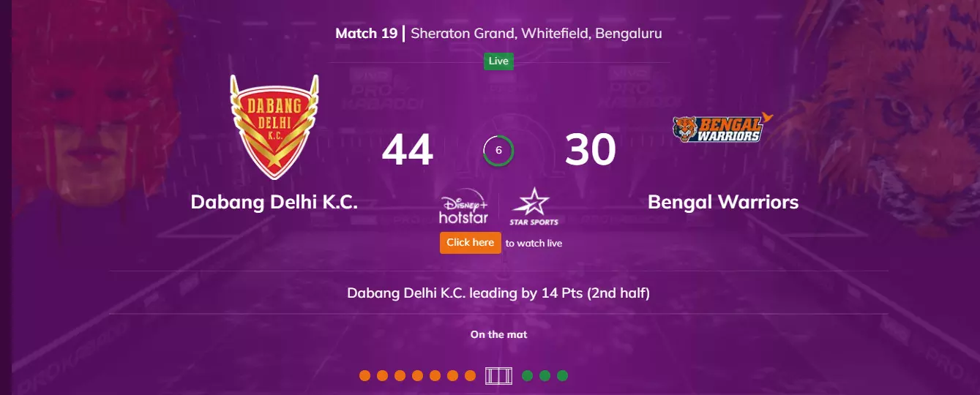
Task: Click the circular match timer showing 6
Action: [498, 151]
